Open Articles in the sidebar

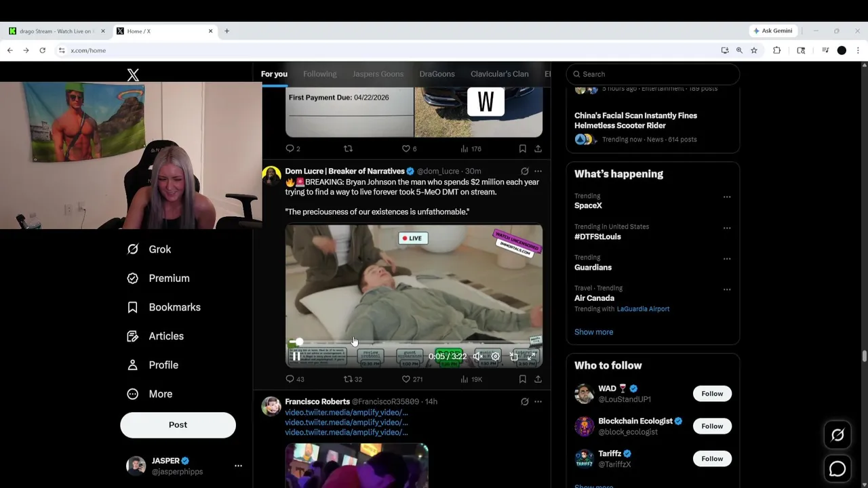pyautogui.click(x=155, y=336)
